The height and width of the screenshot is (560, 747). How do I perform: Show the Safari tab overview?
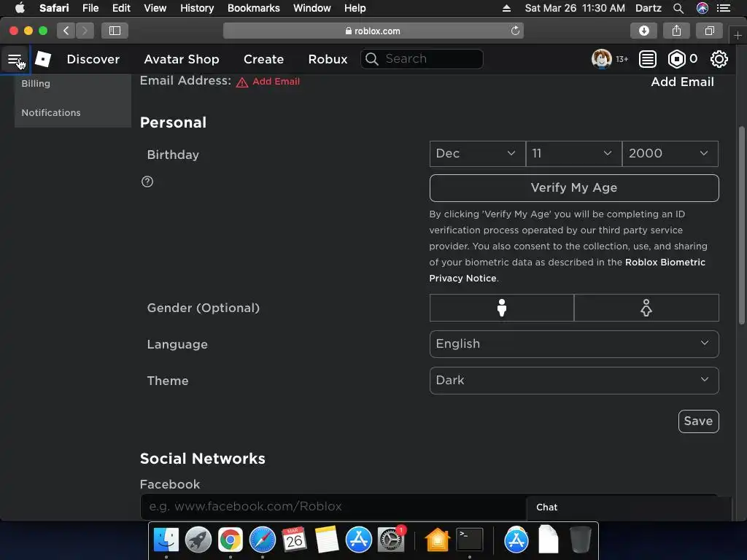(709, 31)
